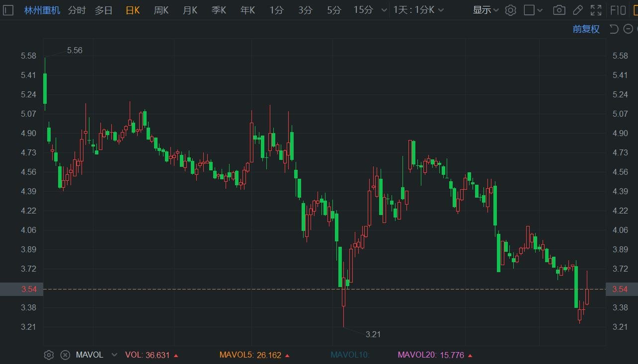The width and height of the screenshot is (638, 364).
Task: Click the 4.39 label on right price axis
Action: pyautogui.click(x=620, y=191)
